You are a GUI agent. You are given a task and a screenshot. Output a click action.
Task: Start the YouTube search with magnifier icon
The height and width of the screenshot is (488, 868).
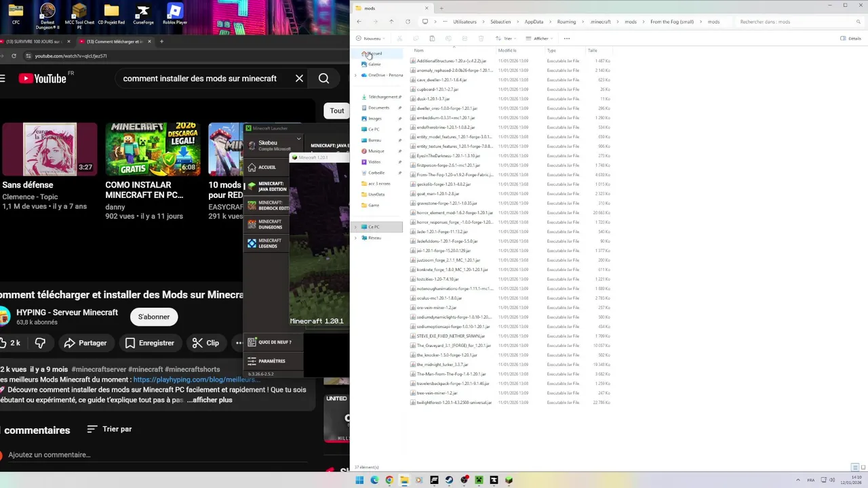coord(323,79)
